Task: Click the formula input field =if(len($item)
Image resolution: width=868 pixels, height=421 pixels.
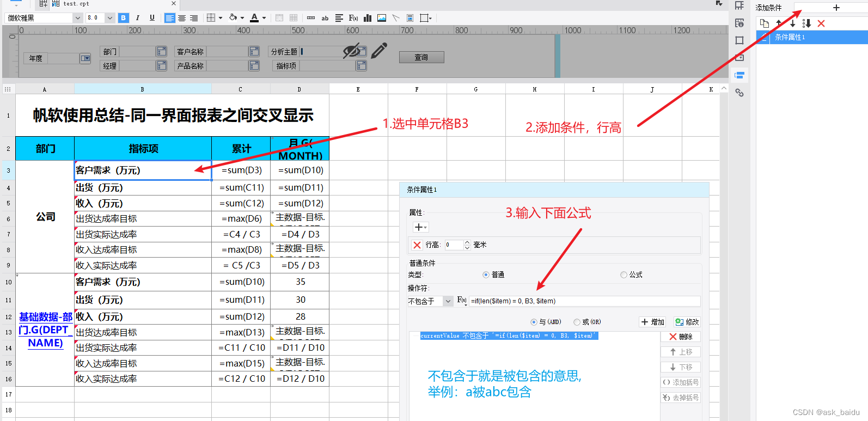Action: pos(585,301)
